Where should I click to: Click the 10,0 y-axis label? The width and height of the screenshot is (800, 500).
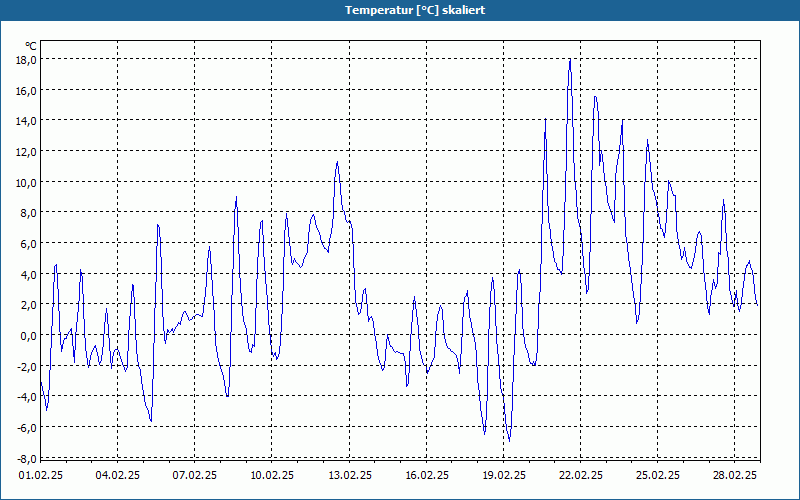[x=27, y=182]
